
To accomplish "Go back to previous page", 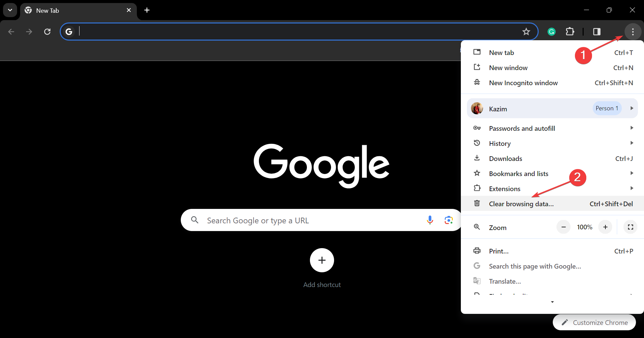I will [x=11, y=32].
